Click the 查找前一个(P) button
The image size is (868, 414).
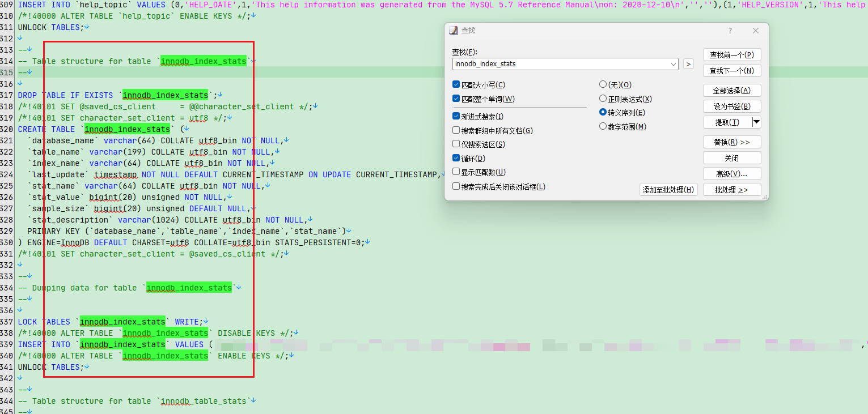[732, 55]
